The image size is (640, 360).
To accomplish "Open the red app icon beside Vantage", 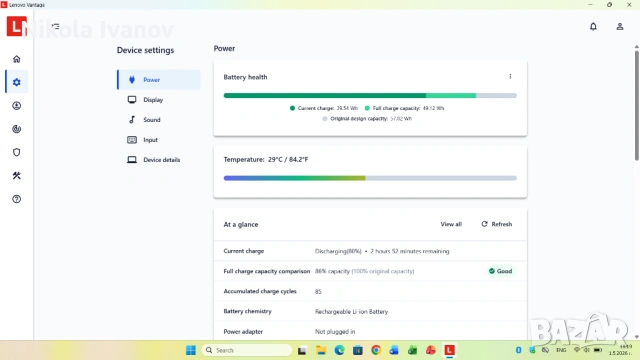I will click(x=431, y=350).
